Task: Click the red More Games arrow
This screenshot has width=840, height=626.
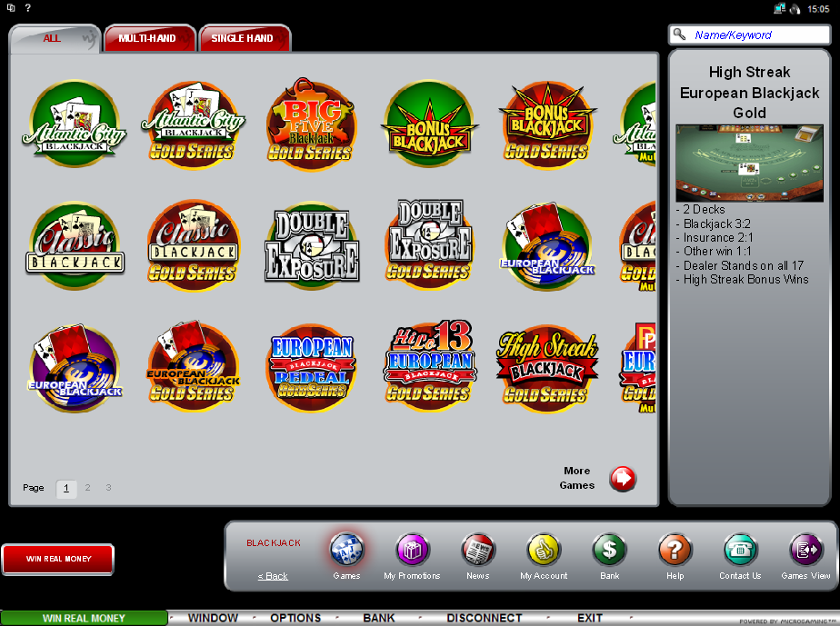Action: click(623, 478)
